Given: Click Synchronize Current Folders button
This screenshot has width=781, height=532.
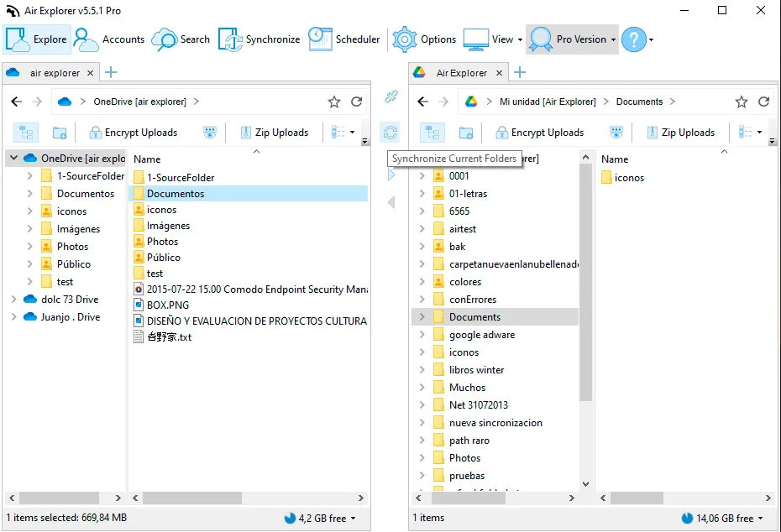Looking at the screenshot, I should point(390,133).
